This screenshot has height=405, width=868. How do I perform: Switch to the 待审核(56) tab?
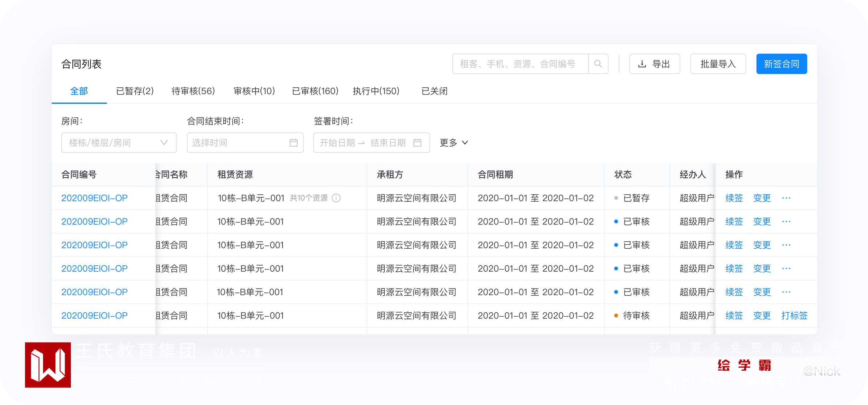(x=193, y=91)
